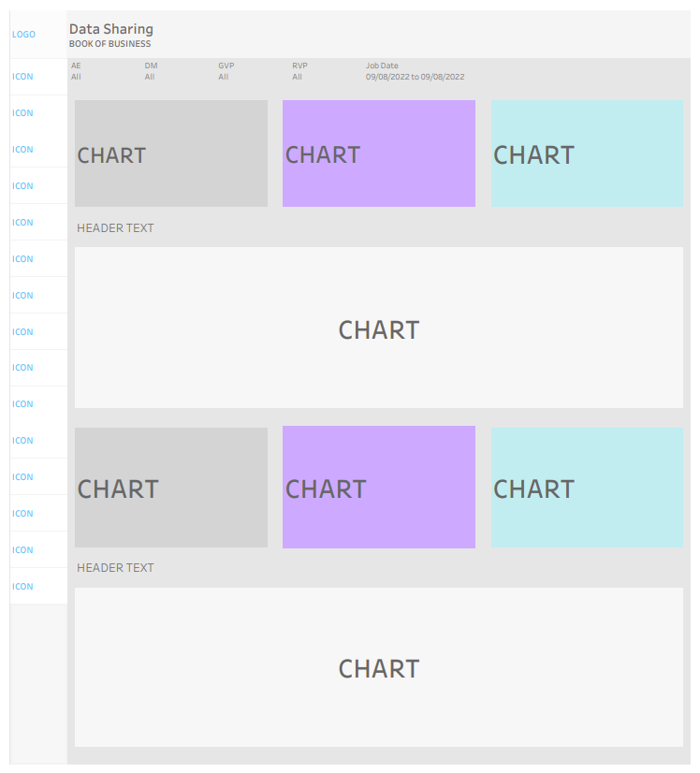This screenshot has height=773, width=700.
Task: Open the bottom wide white CHART panel
Action: (379, 667)
